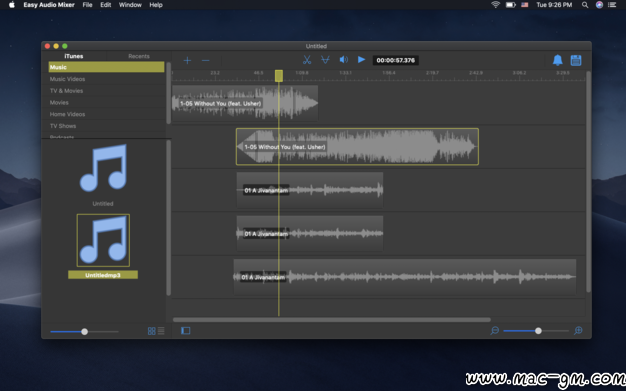Select the Untitledmp3 music file thumbnail
626x391 pixels.
tap(103, 240)
